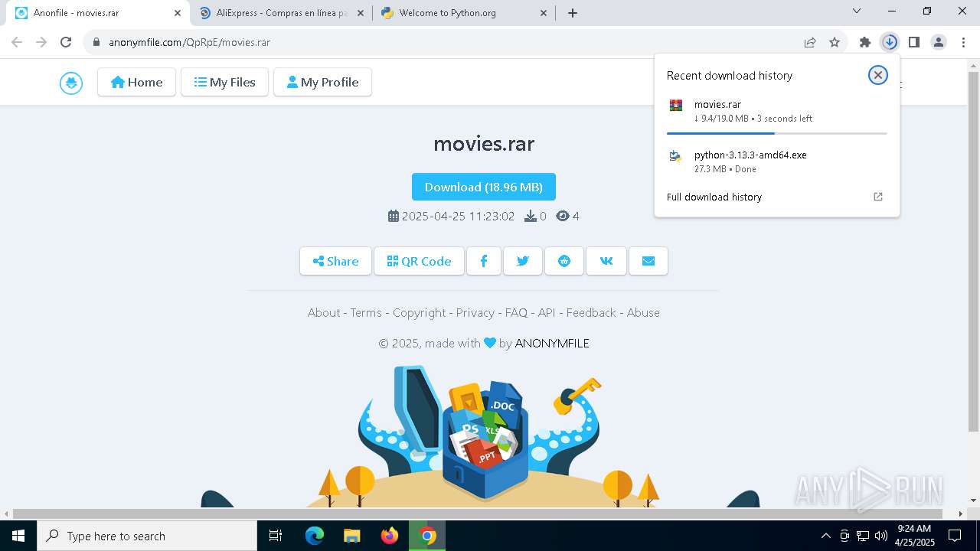980x551 pixels.
Task: Click the taskbar search box
Action: tap(147, 536)
